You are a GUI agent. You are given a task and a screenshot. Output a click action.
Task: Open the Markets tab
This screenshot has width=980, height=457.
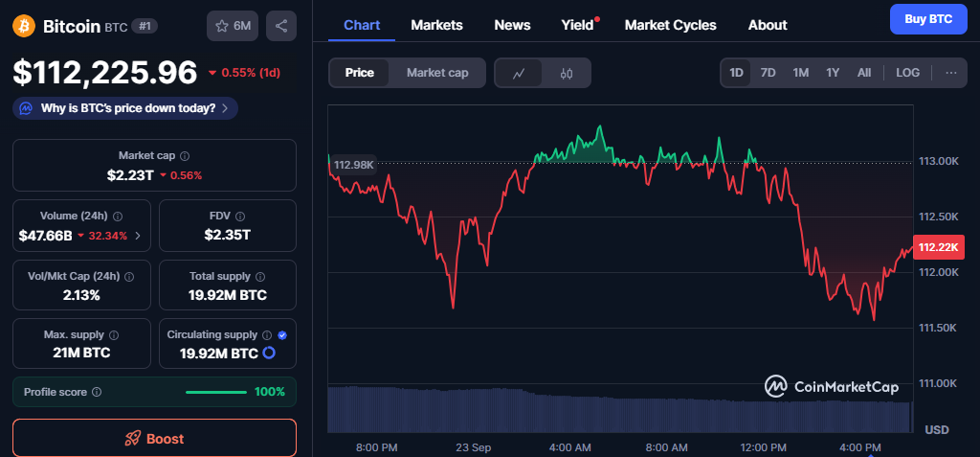coord(436,25)
